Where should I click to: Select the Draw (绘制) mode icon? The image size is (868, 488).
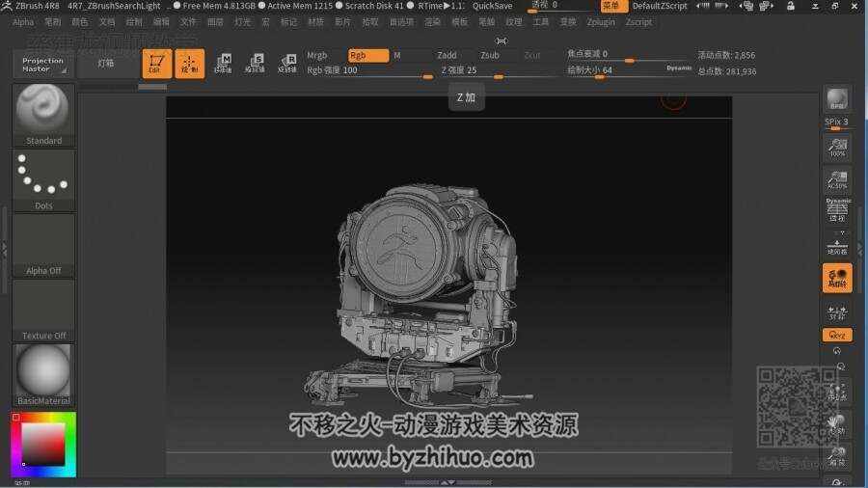[x=189, y=64]
